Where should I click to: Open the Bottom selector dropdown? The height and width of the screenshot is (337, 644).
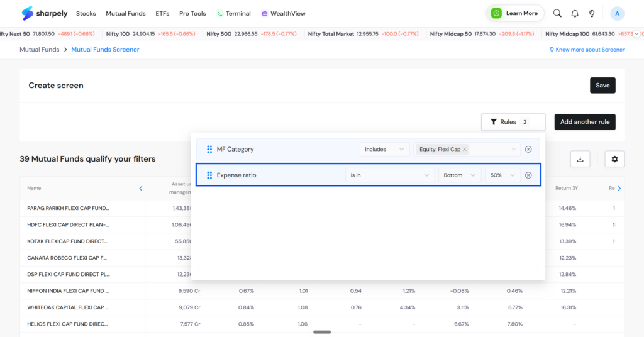click(x=460, y=175)
